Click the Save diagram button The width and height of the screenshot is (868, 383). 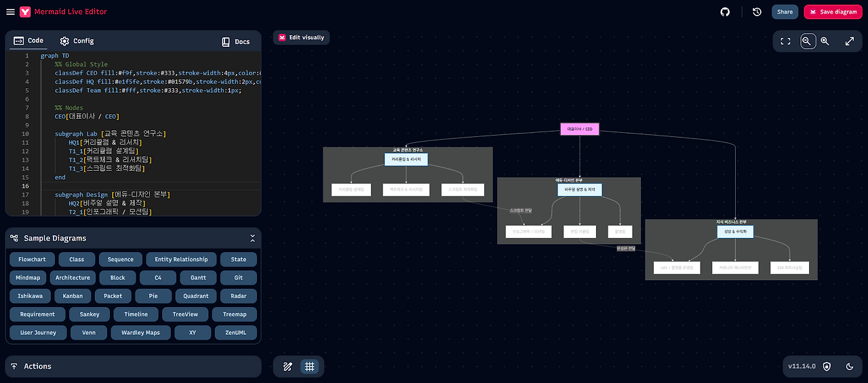pyautogui.click(x=833, y=12)
